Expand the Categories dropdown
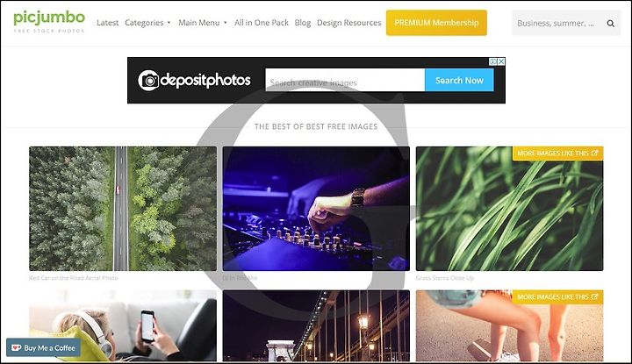Viewport: 632px width, 364px height. [147, 23]
